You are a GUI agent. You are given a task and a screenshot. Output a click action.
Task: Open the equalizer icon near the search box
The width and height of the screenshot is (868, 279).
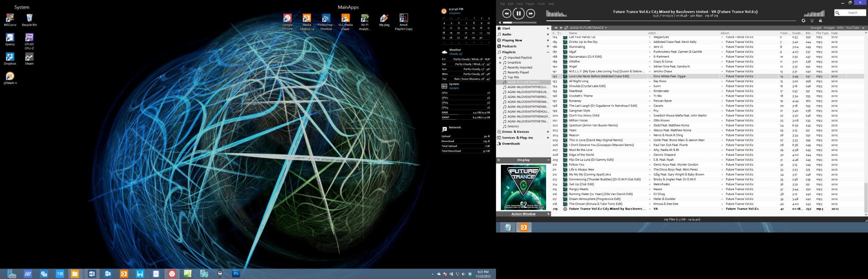coord(821,20)
